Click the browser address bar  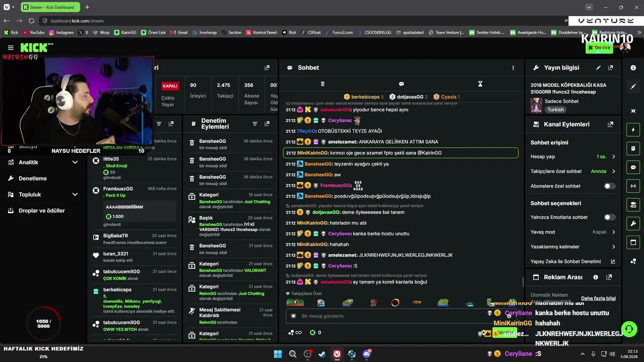pyautogui.click(x=302, y=21)
